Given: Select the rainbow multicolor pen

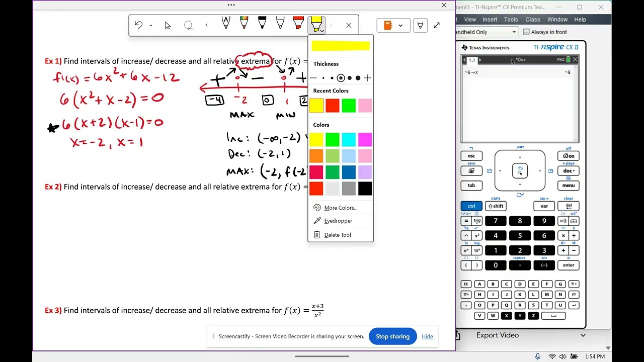Looking at the screenshot, I should [244, 23].
